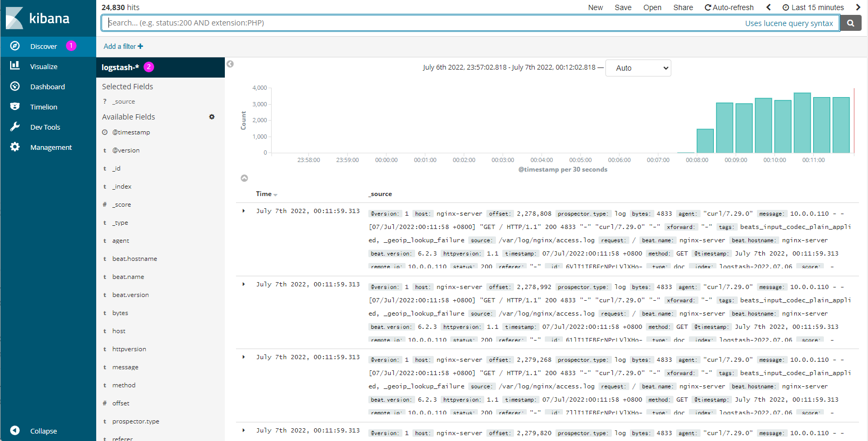Expand the log row with offset 2,279,820
Image resolution: width=868 pixels, height=441 pixels.
[244, 430]
